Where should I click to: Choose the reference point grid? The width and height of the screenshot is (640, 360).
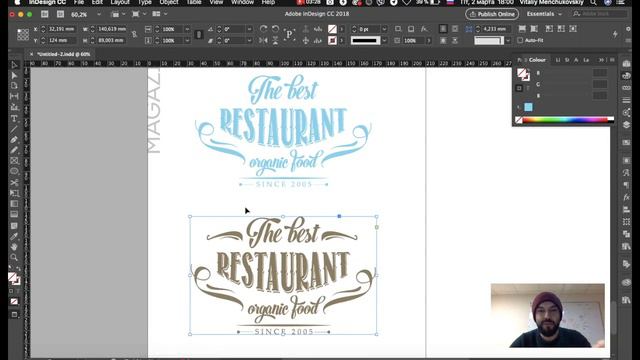[23, 35]
